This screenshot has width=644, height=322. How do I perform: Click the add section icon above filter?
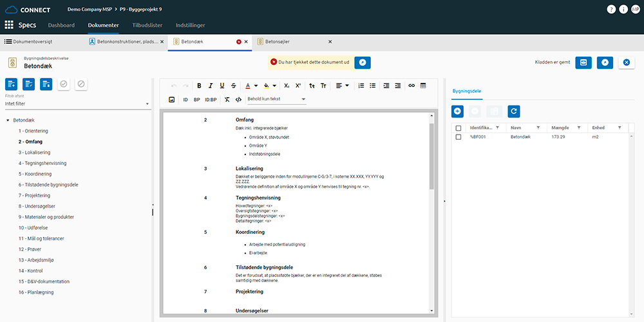coord(12,84)
